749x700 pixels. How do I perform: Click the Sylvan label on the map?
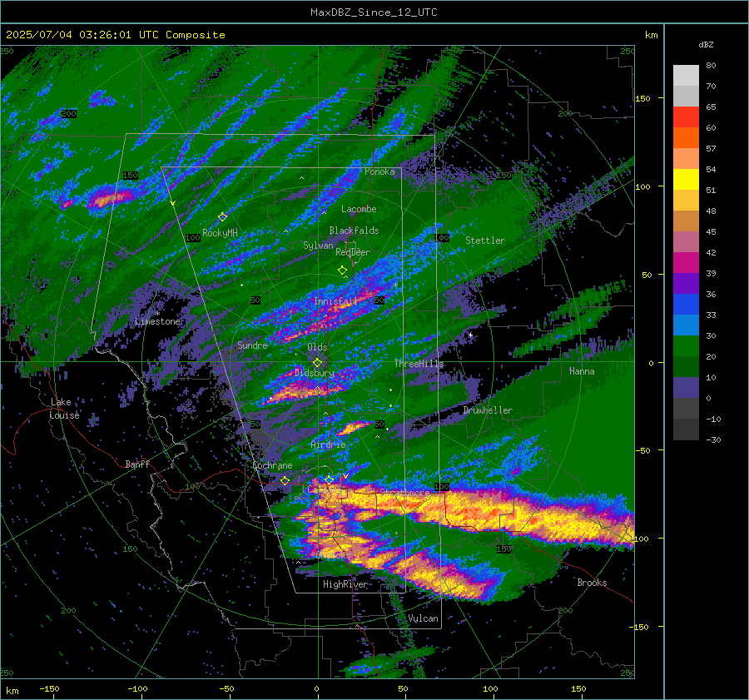[318, 246]
